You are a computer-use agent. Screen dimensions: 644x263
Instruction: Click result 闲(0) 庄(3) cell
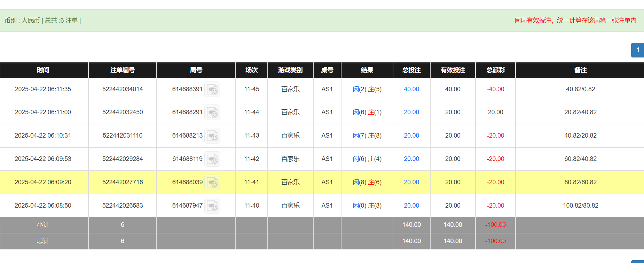click(367, 206)
